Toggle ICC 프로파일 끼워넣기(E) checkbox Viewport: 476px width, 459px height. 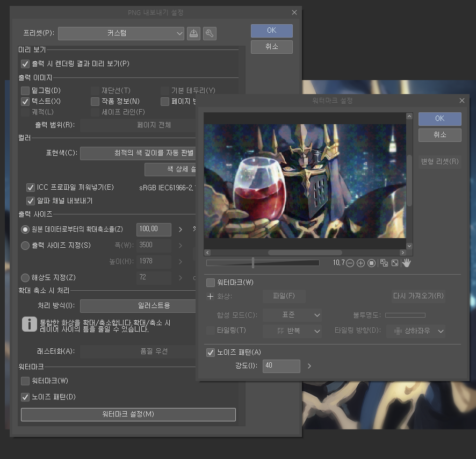pyautogui.click(x=31, y=188)
